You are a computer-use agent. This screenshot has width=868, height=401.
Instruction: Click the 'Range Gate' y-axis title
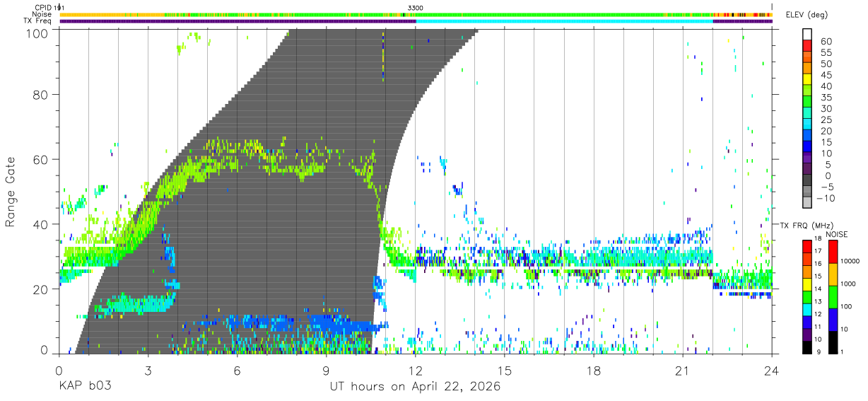tap(11, 191)
